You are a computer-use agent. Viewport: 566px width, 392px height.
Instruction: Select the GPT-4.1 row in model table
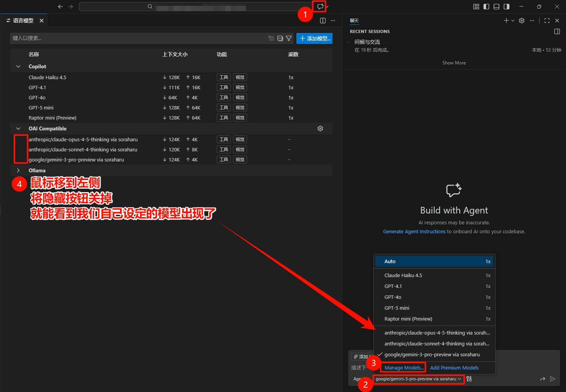pos(171,87)
